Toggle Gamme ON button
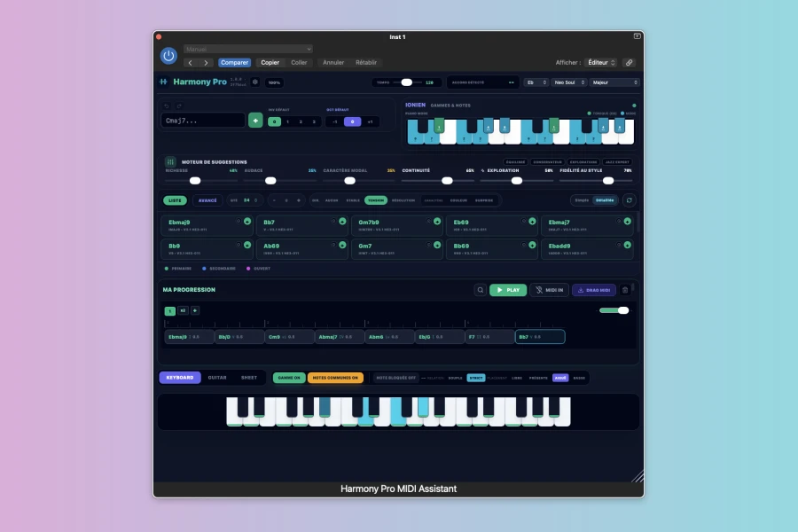Screen dimensions: 798x532 coord(289,378)
